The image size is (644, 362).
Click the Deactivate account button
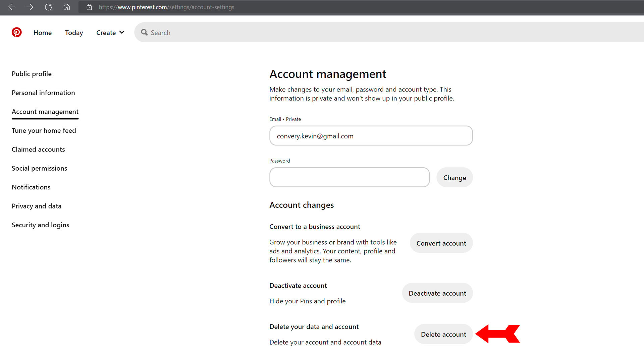[x=437, y=293]
